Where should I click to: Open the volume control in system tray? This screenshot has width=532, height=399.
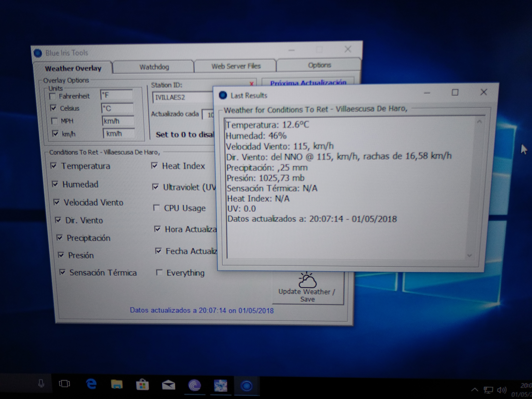(501, 390)
